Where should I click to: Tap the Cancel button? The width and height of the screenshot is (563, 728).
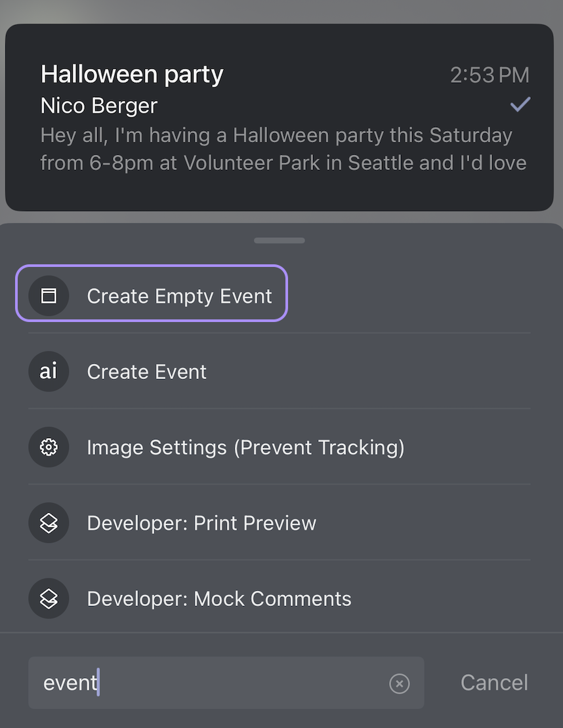pos(494,683)
